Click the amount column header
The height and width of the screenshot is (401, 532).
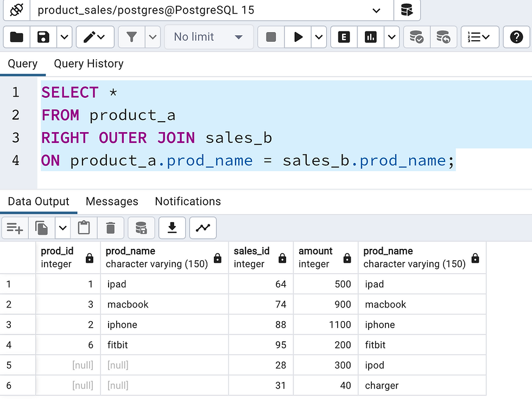tap(326, 258)
